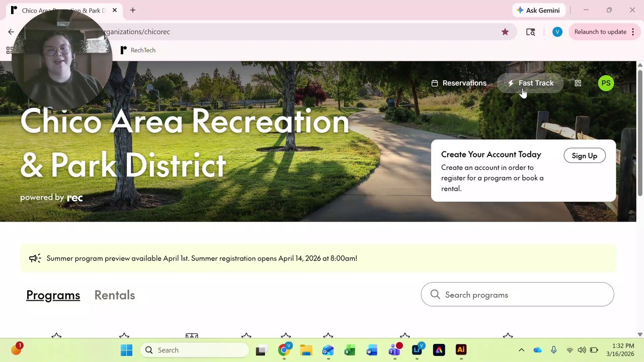Open the Fast Track menu item
This screenshot has height=362, width=644.
coord(530,83)
